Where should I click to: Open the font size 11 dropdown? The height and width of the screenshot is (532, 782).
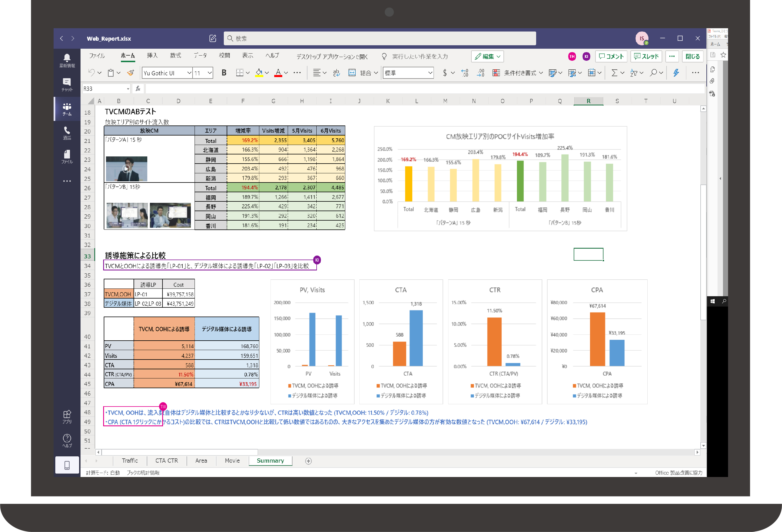click(x=209, y=73)
